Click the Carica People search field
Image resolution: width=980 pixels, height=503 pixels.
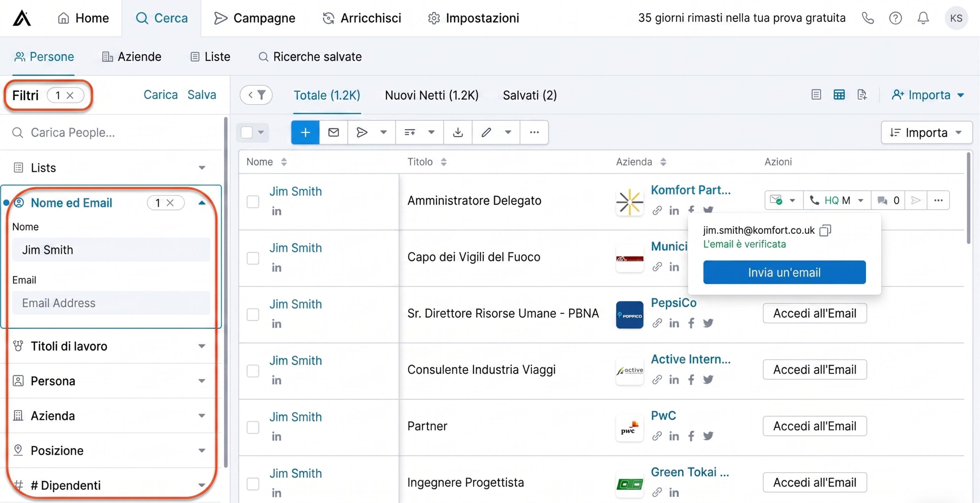tap(111, 133)
